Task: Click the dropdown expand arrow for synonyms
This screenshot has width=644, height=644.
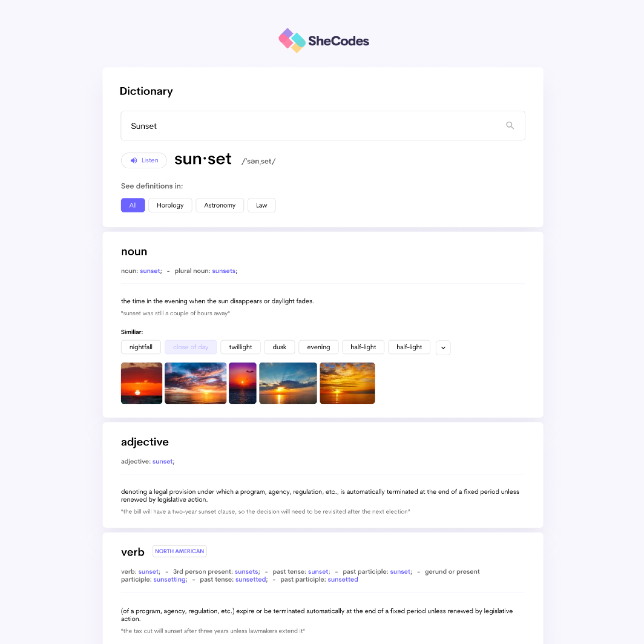Action: pyautogui.click(x=443, y=347)
